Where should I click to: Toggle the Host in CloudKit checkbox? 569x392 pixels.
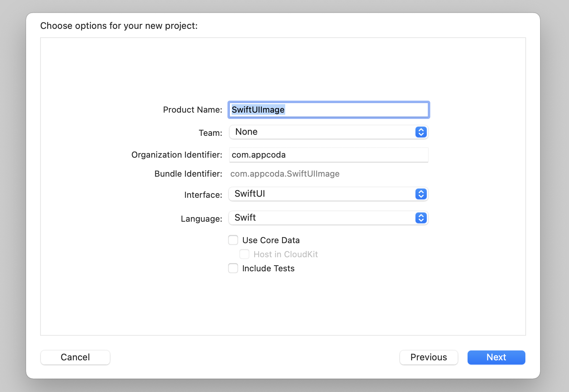tap(244, 254)
